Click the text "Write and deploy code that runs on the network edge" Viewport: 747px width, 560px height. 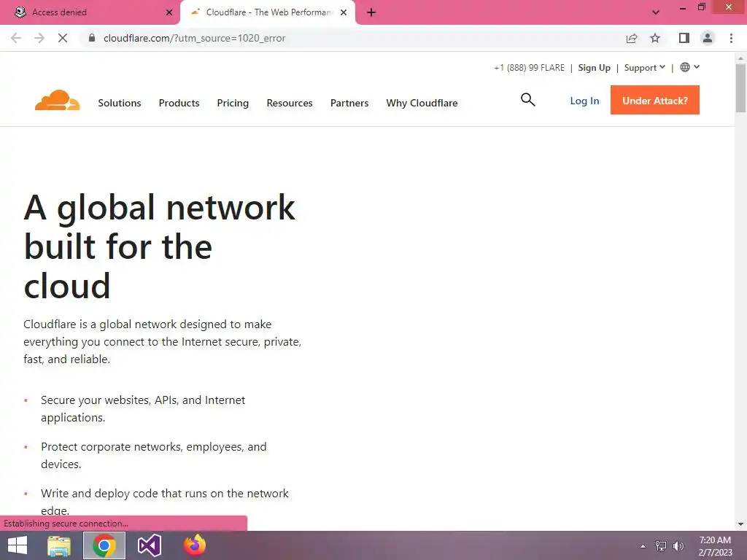pos(164,502)
